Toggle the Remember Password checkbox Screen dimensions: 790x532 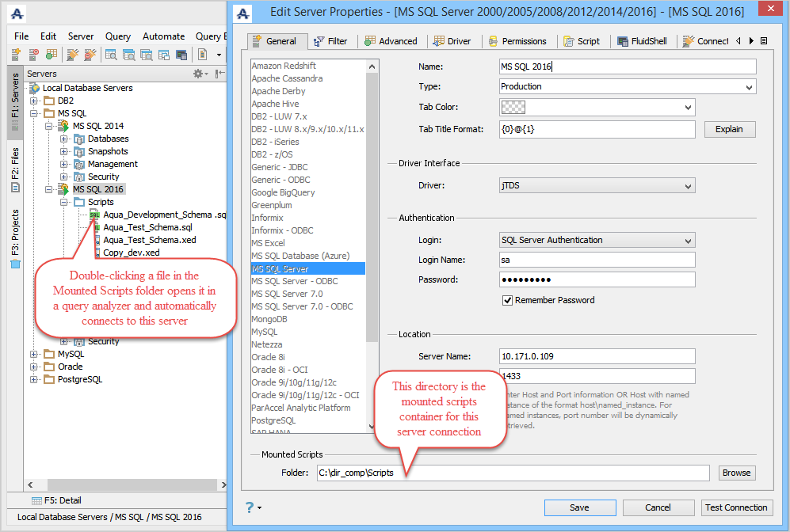pyautogui.click(x=507, y=301)
